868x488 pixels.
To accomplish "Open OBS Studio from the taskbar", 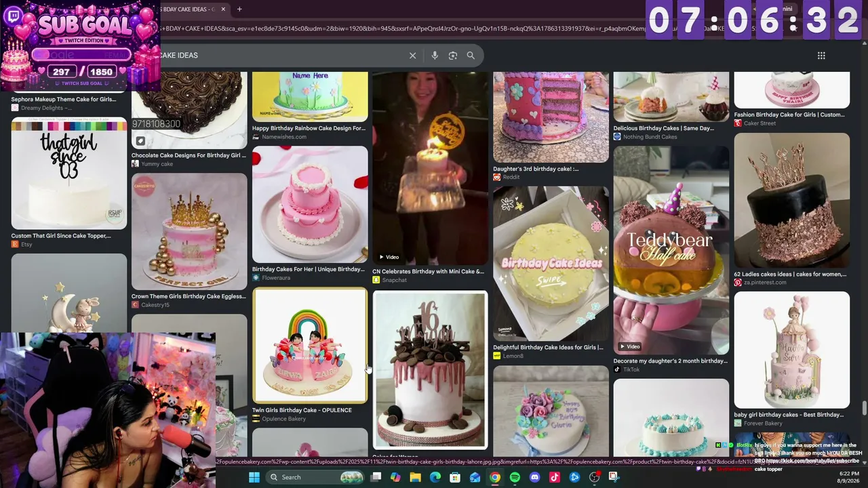I will point(595,477).
